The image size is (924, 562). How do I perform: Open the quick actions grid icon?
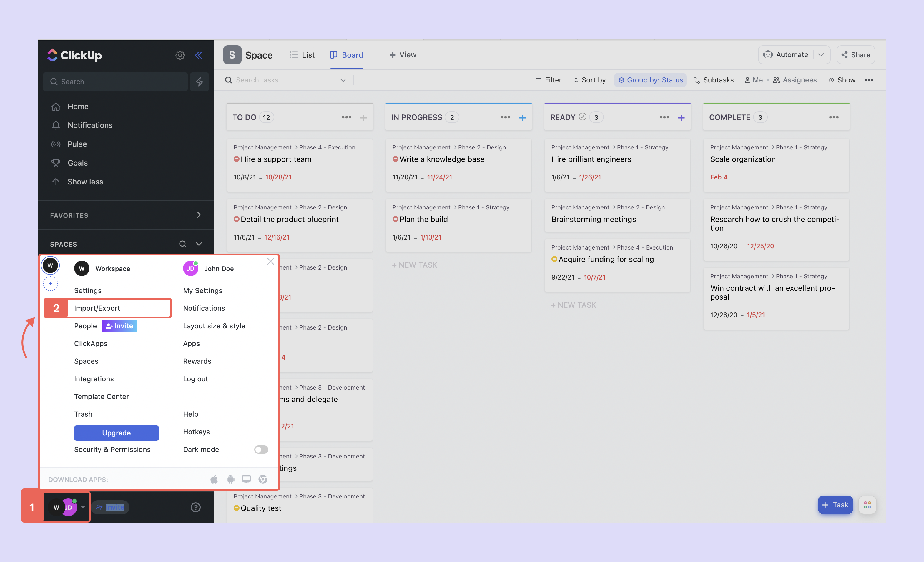(868, 505)
